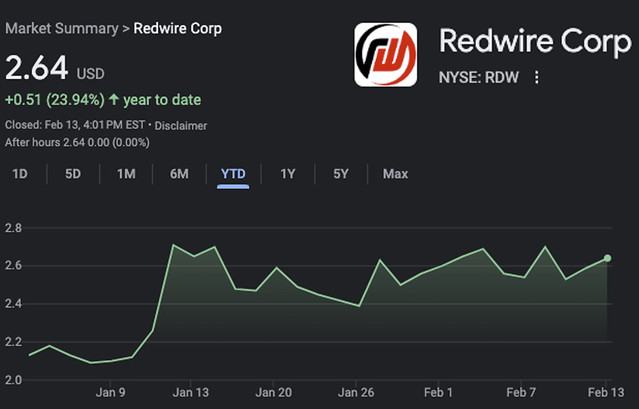This screenshot has width=639, height=409.
Task: Click the 2.64 USD price value
Action: point(55,68)
